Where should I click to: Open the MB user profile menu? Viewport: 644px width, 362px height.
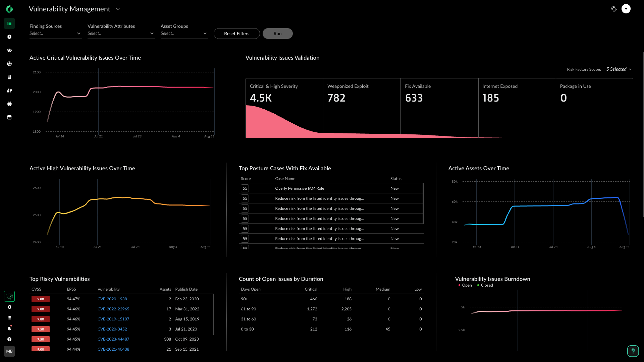pyautogui.click(x=9, y=351)
